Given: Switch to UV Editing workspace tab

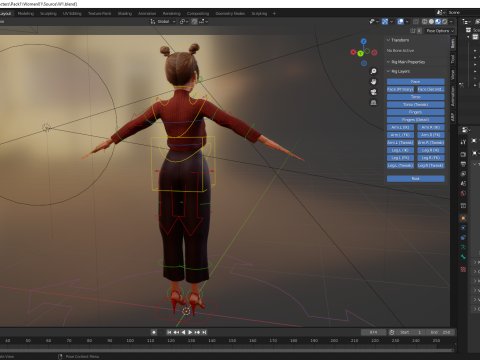Looking at the screenshot, I should pos(72,14).
